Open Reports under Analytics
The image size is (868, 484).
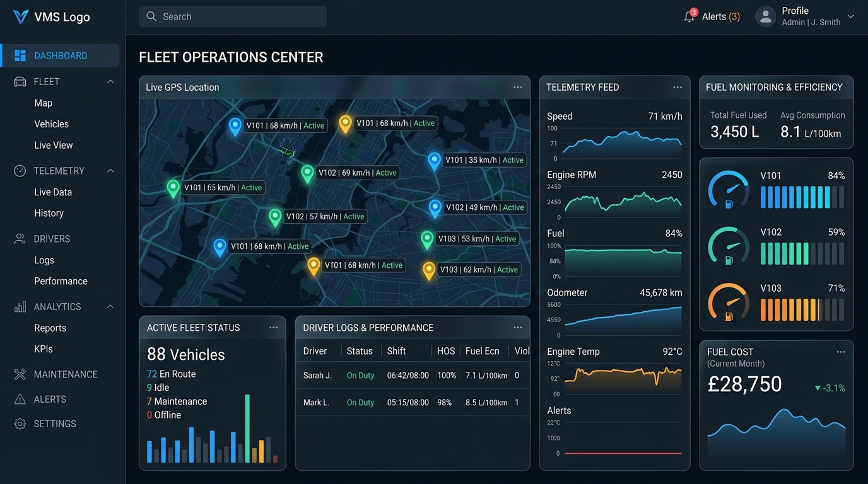(50, 328)
